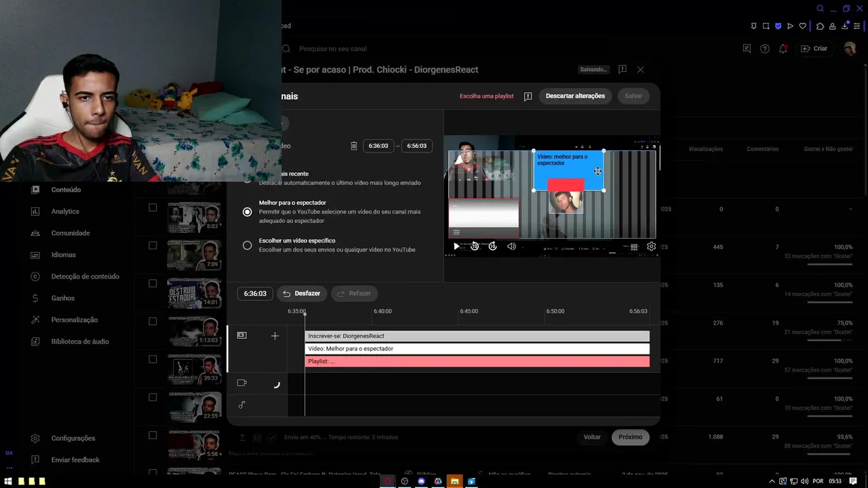Open browser ad-block shield icon

[778, 26]
